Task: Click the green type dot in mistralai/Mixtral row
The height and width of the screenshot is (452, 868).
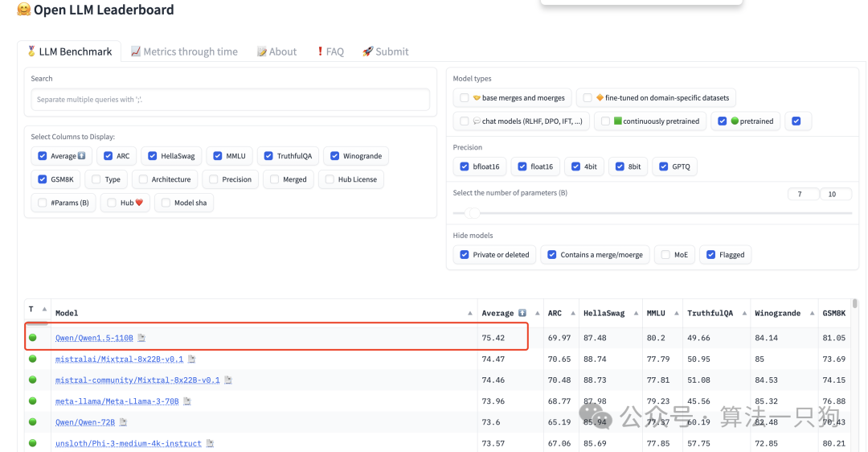Action: click(x=33, y=359)
